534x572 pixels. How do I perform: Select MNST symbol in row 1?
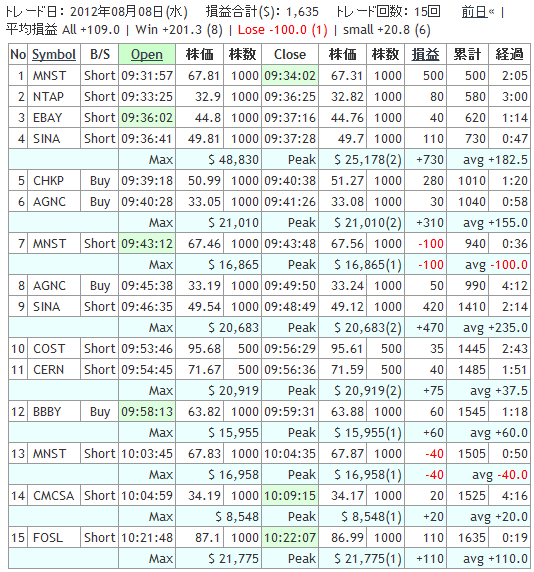click(x=50, y=76)
